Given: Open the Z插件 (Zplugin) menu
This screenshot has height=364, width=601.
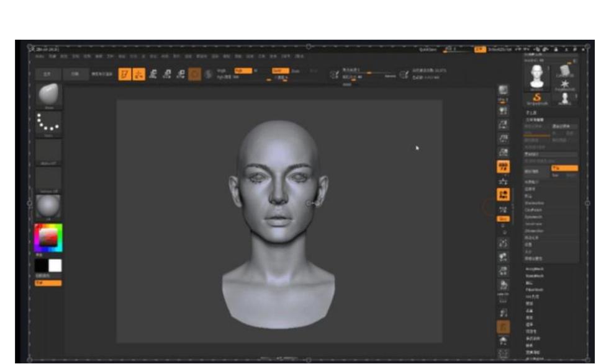Looking at the screenshot, I should (286, 56).
